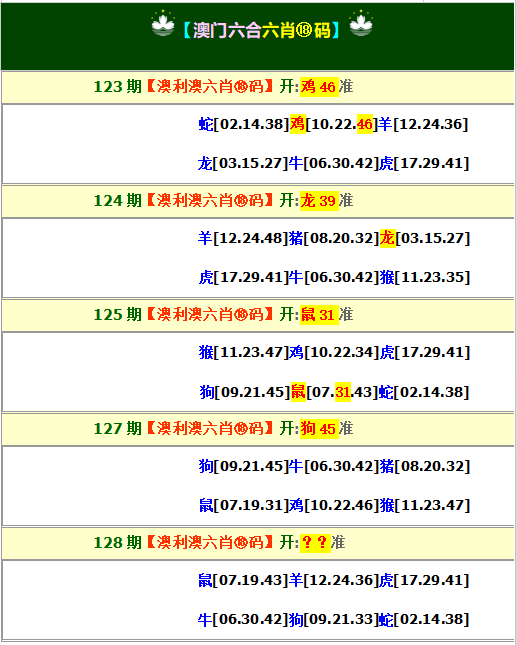Click the 125 期 header label
517x645 pixels.
(x=118, y=315)
